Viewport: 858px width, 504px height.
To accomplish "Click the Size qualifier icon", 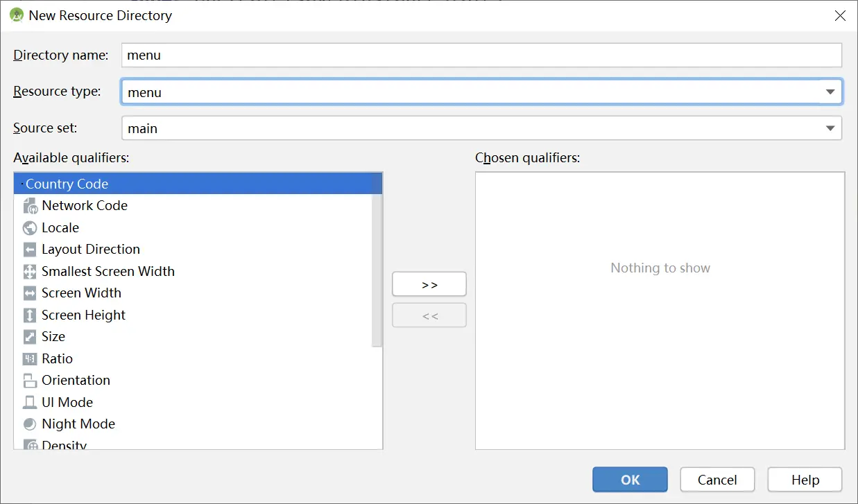I will click(x=30, y=337).
